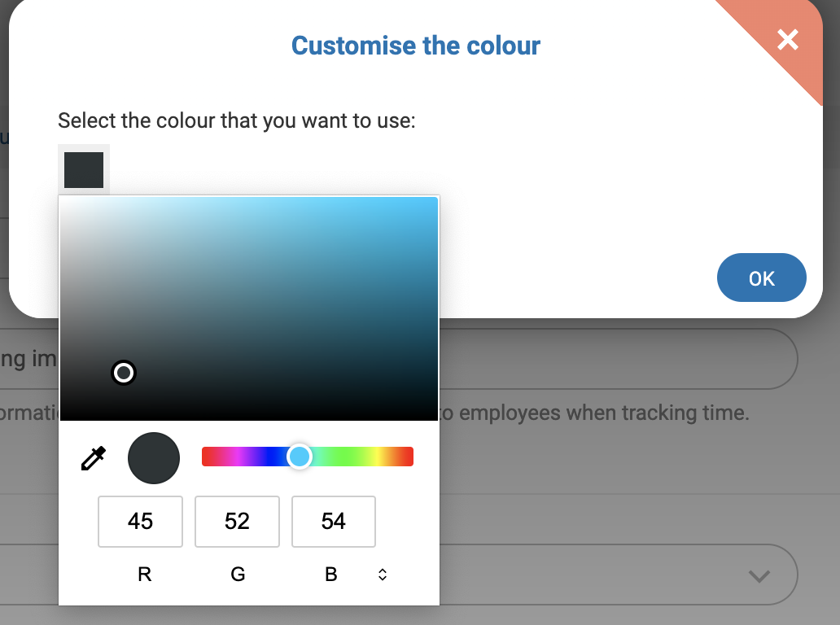Click the circular handle in the colour gradient
Viewport: 840px width, 625px height.
pos(124,373)
